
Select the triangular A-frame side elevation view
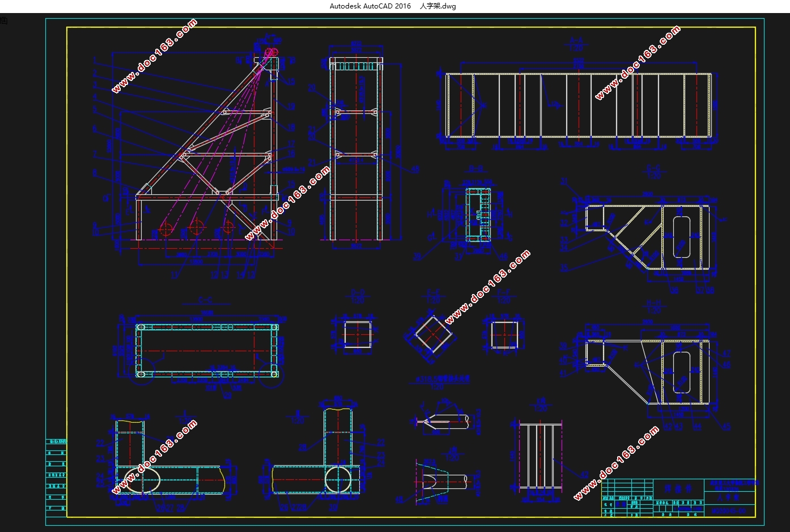pos(207,147)
